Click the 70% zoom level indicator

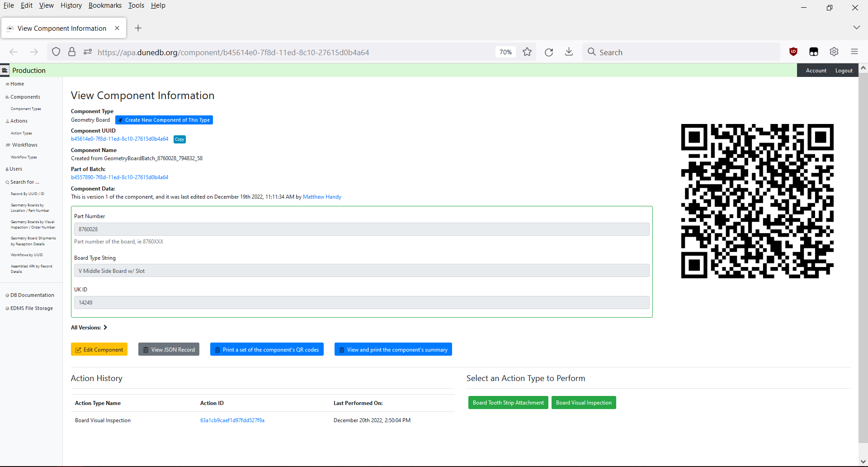(505, 52)
